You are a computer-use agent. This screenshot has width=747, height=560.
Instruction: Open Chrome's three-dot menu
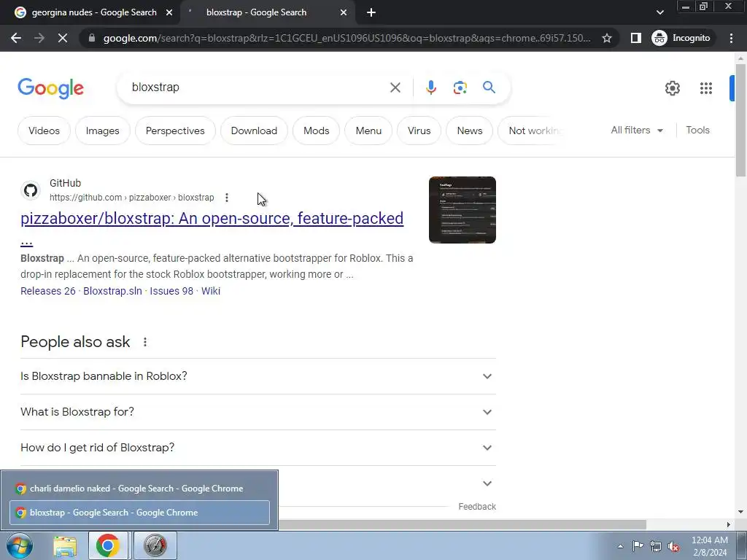tap(731, 38)
